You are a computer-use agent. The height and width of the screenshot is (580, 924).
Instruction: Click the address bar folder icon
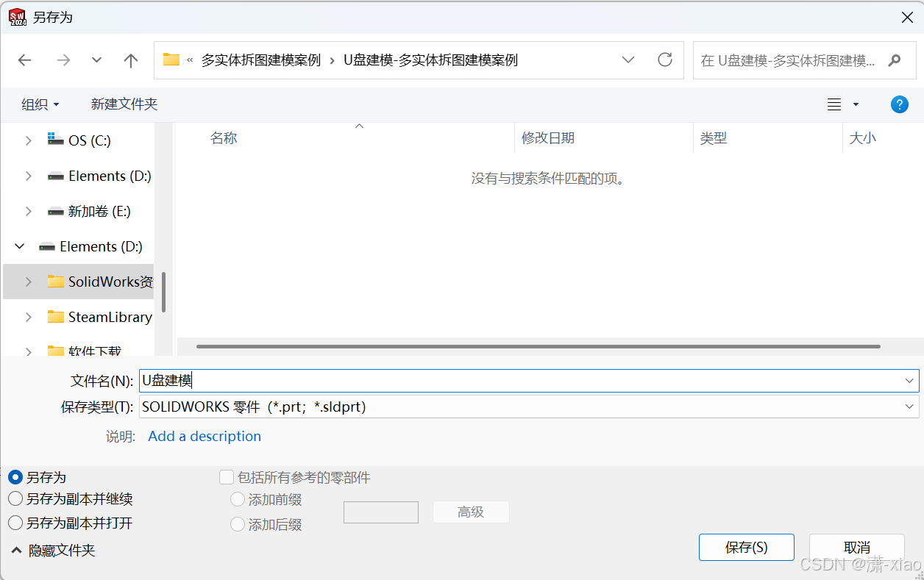tap(171, 60)
